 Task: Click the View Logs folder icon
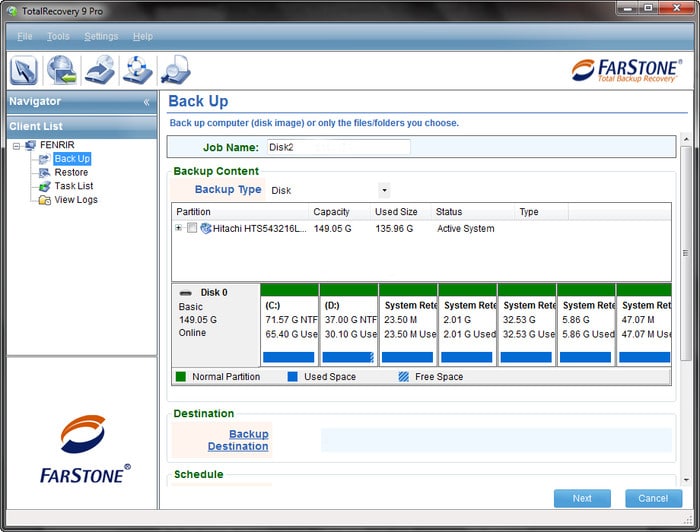(x=44, y=200)
